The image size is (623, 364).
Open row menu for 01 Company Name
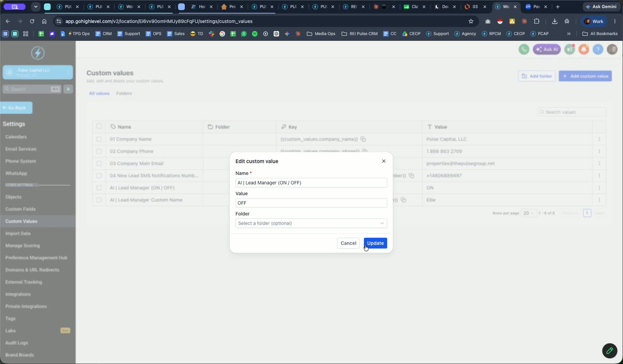tap(599, 139)
